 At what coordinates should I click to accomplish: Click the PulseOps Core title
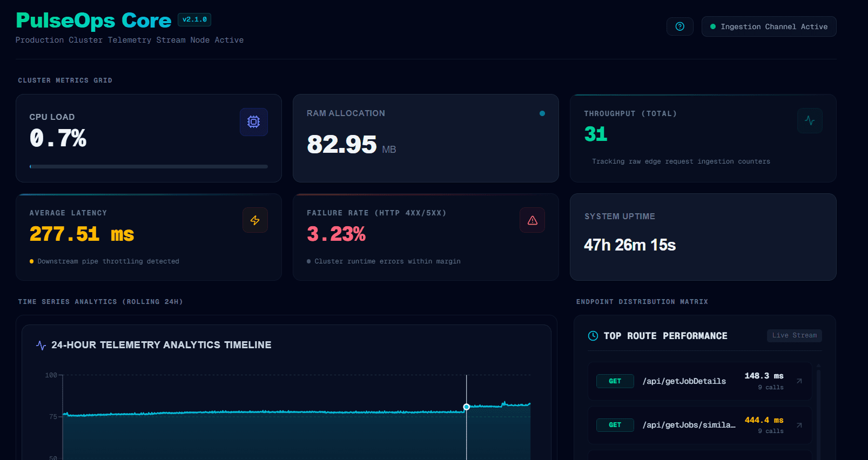[93, 21]
